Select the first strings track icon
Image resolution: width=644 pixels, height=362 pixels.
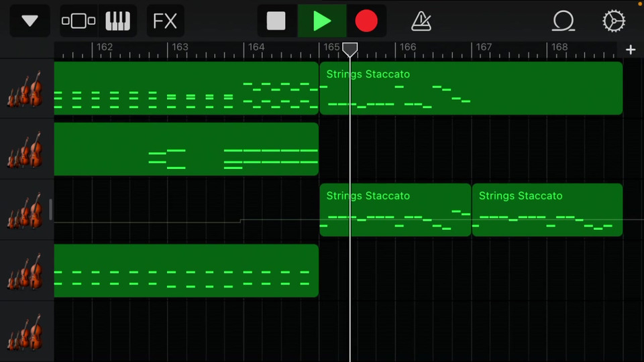click(25, 89)
